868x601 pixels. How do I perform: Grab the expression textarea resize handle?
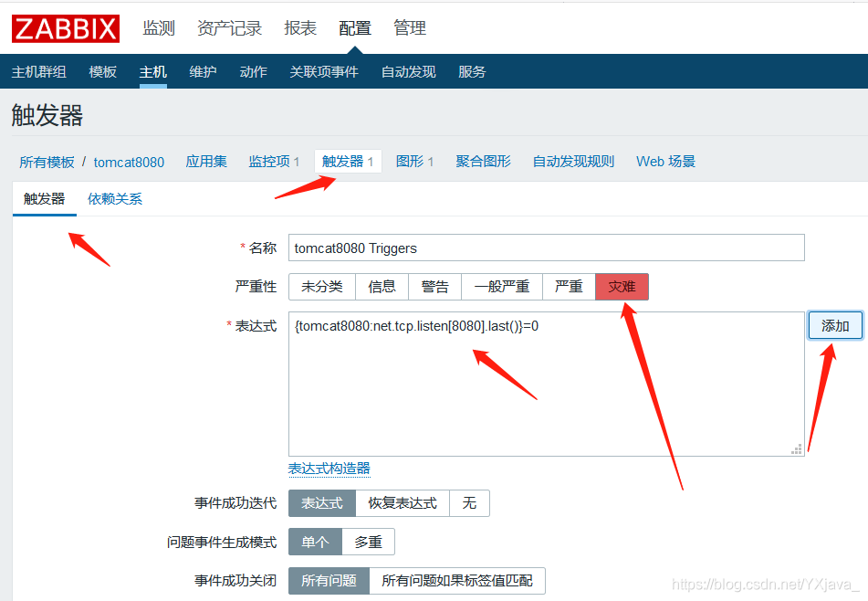797,449
